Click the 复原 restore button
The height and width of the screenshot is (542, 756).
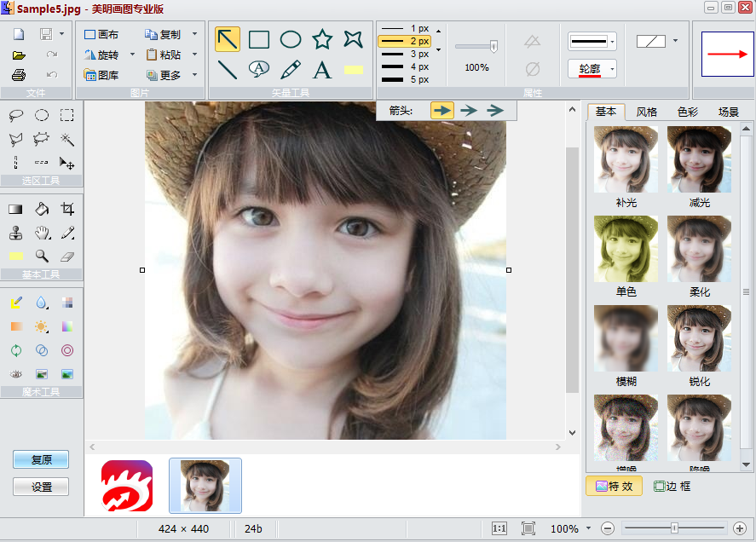tap(41, 459)
